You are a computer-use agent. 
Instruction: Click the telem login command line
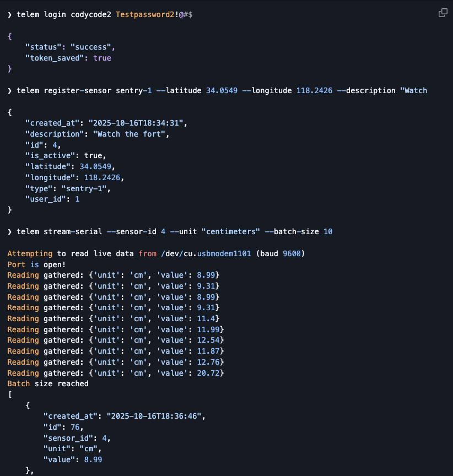point(99,14)
